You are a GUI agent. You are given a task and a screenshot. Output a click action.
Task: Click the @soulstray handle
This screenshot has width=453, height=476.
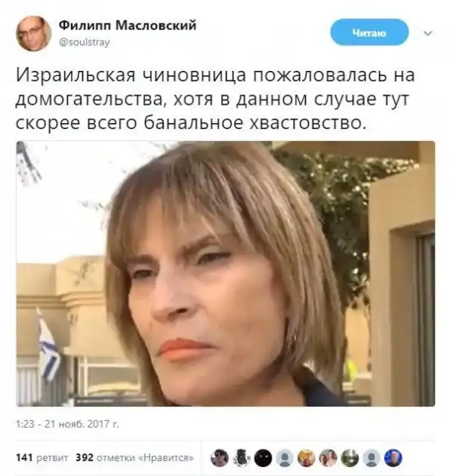84,42
